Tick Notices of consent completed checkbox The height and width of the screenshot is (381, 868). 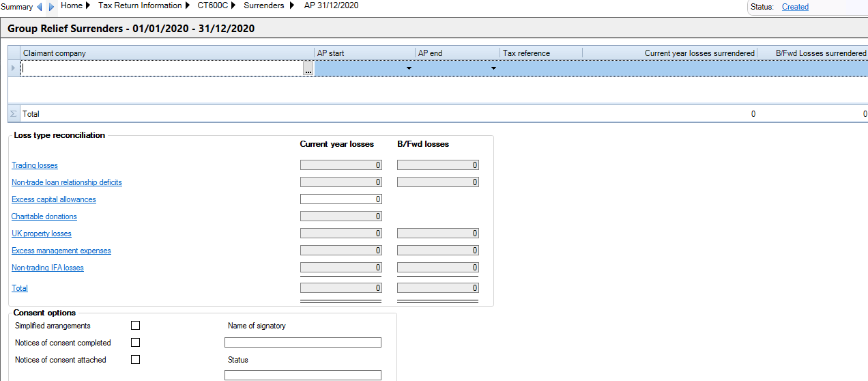point(135,343)
